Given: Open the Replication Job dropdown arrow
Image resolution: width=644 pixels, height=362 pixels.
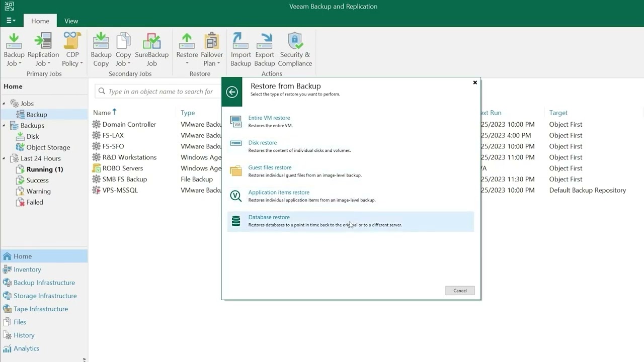Looking at the screenshot, I should tap(49, 63).
